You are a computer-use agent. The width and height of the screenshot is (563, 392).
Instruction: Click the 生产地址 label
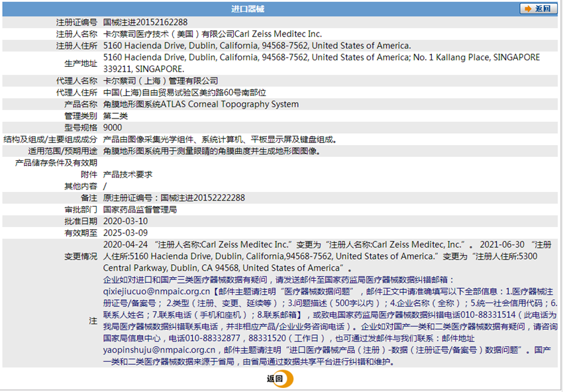point(81,63)
